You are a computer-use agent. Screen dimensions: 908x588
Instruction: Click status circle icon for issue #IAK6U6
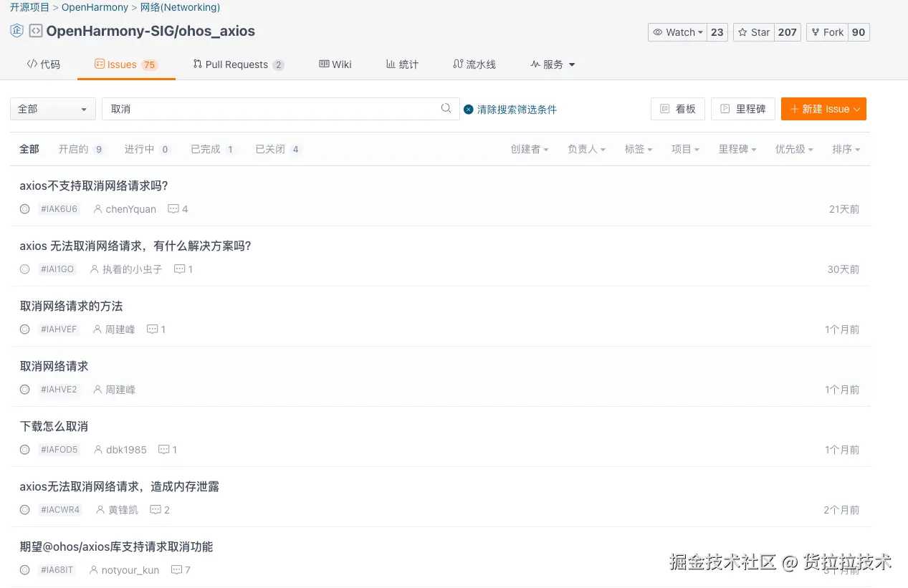click(24, 209)
